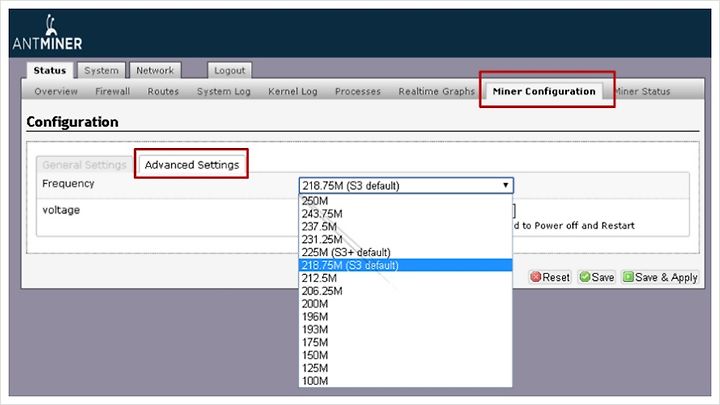Click the Frequency label
This screenshot has height=405, width=720.
click(68, 184)
